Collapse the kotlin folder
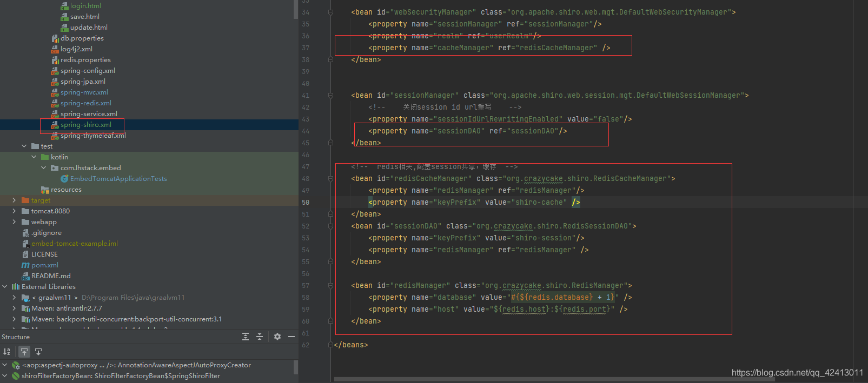The width and height of the screenshot is (868, 383). click(x=34, y=157)
